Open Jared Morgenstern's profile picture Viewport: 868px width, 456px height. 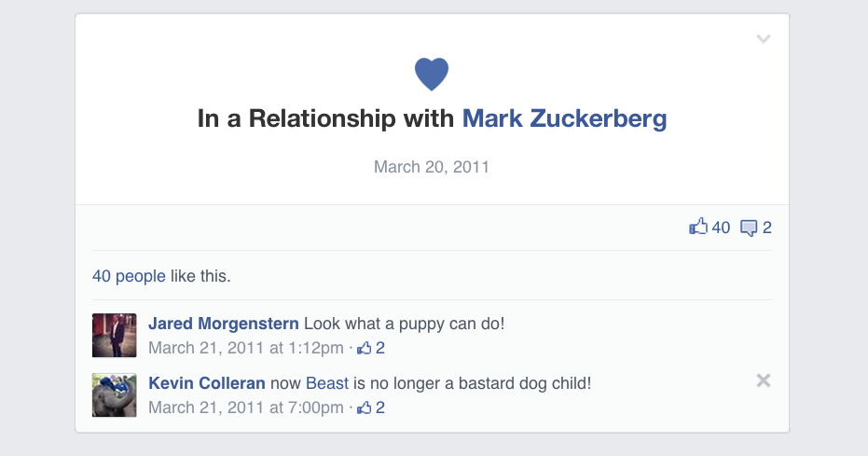click(115, 336)
